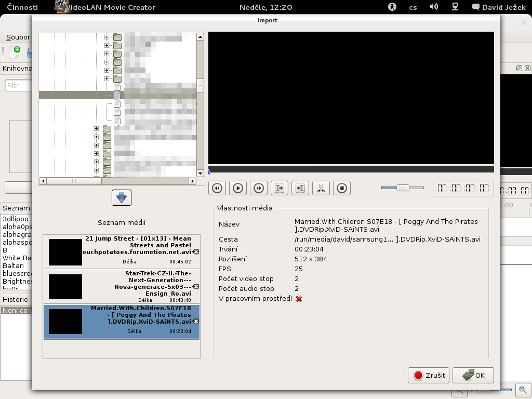Select the Married.With.Children clip thumbnail
Viewport: 532px width, 399px height.
pyautogui.click(x=65, y=321)
